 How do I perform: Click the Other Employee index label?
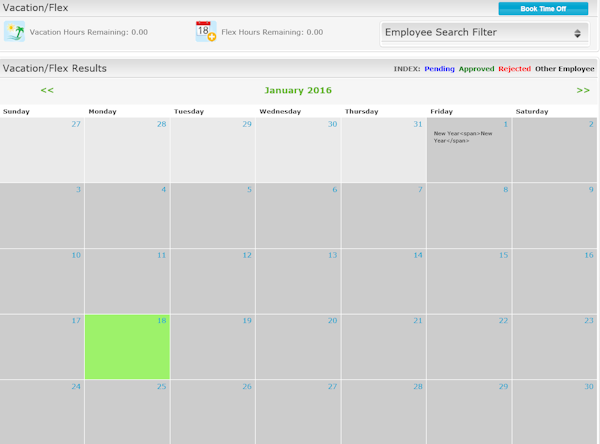pos(564,69)
